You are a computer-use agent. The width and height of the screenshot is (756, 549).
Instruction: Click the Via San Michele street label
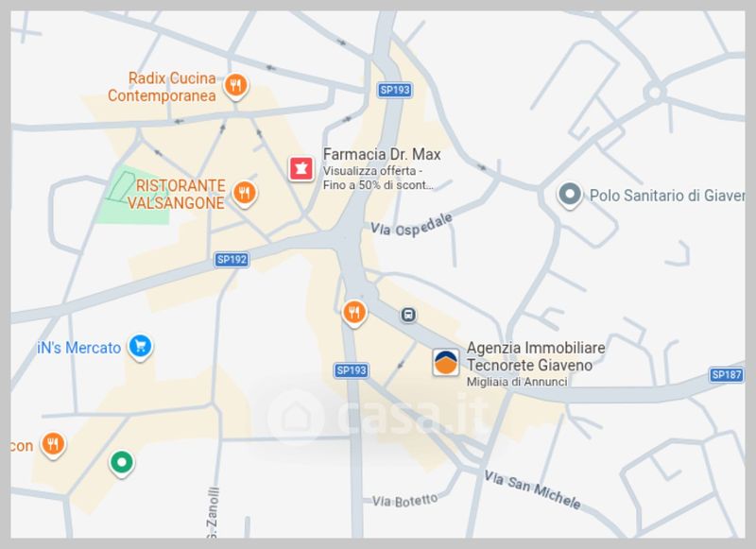point(532,490)
